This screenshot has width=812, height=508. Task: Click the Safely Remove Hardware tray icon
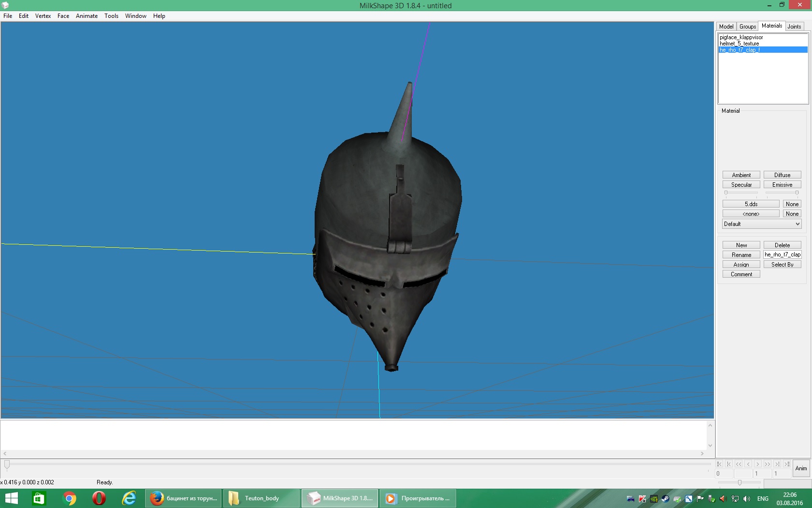(x=711, y=499)
